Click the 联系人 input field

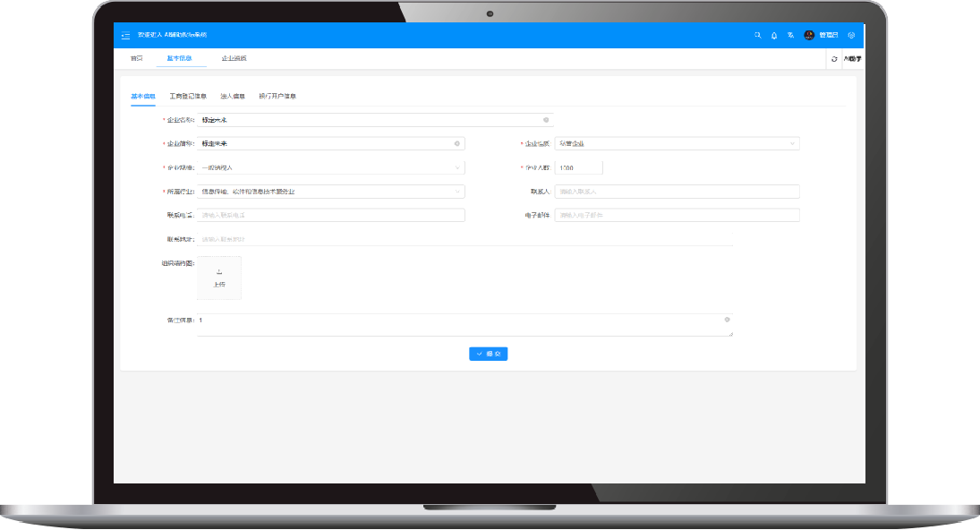pos(677,192)
